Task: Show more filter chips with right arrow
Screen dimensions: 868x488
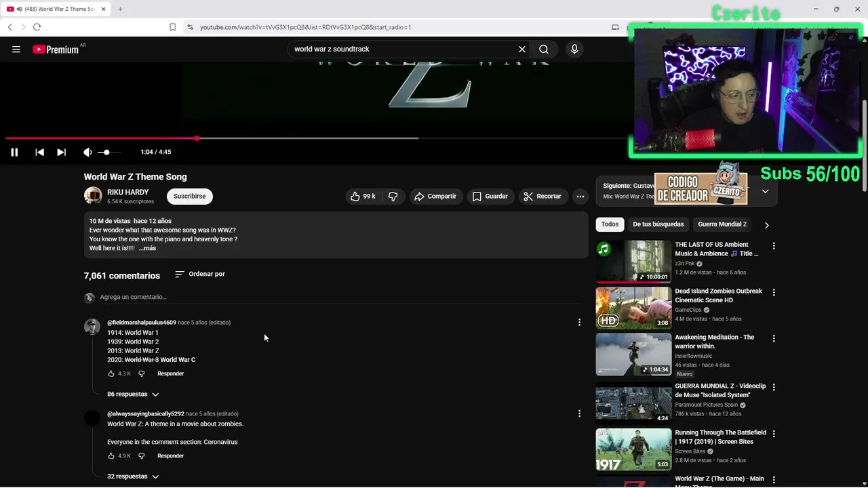Action: coord(767,224)
